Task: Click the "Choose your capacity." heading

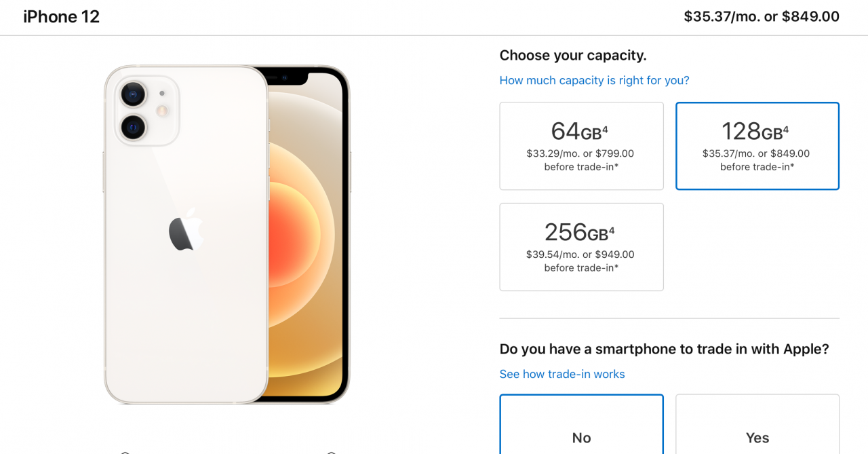Action: click(573, 55)
